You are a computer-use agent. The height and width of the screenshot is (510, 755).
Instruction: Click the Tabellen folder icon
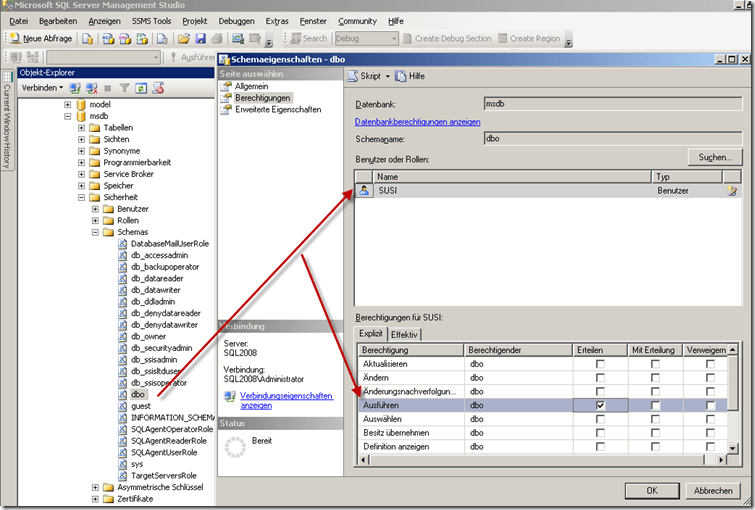point(95,128)
